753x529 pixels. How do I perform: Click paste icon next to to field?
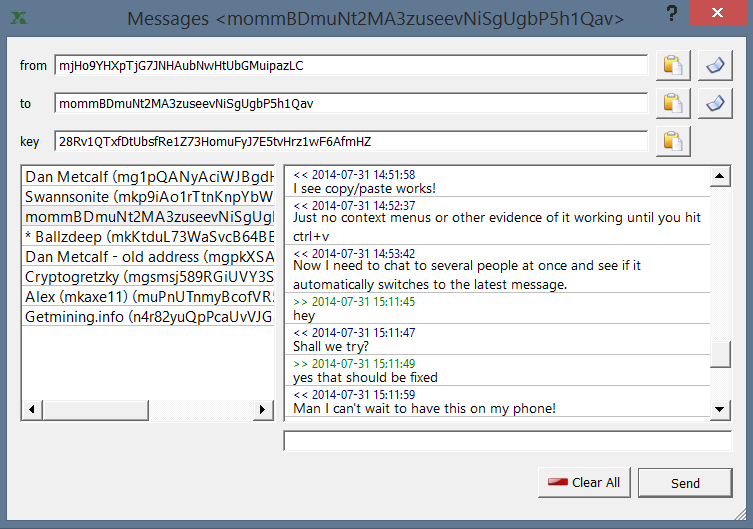click(673, 103)
